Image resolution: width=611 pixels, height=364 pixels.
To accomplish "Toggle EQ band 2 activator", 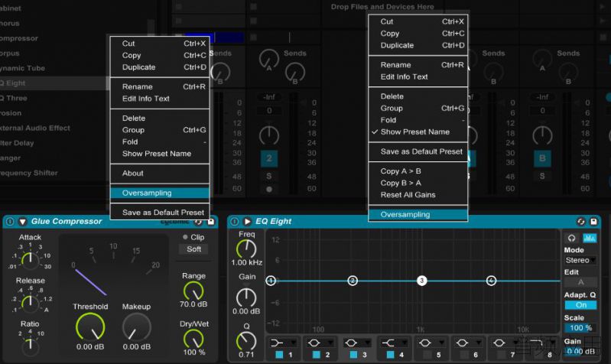I will pos(316,355).
